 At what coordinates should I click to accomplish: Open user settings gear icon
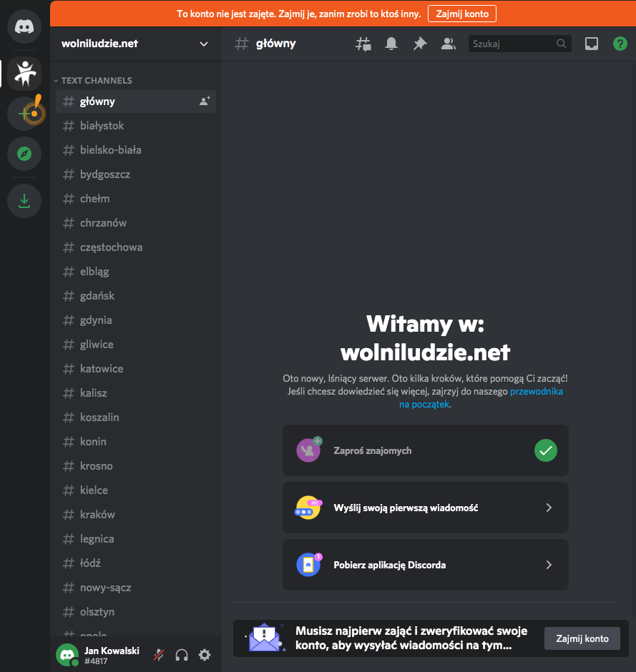(205, 655)
